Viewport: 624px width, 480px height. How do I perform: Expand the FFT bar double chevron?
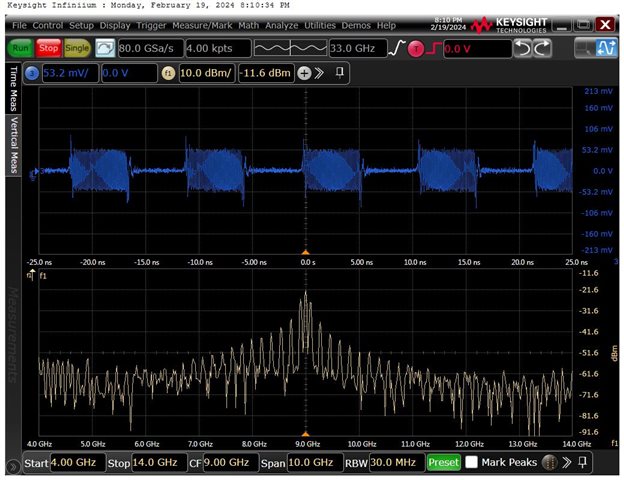coord(566,462)
